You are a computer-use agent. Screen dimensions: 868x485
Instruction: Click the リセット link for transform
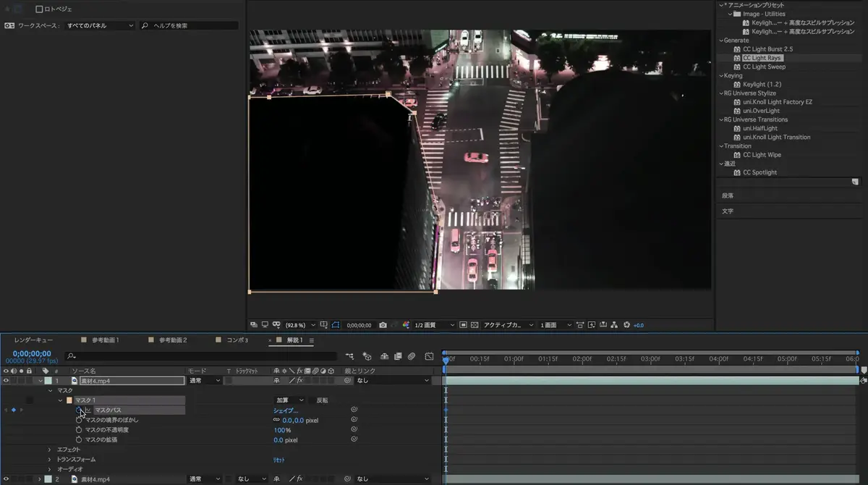coord(278,460)
